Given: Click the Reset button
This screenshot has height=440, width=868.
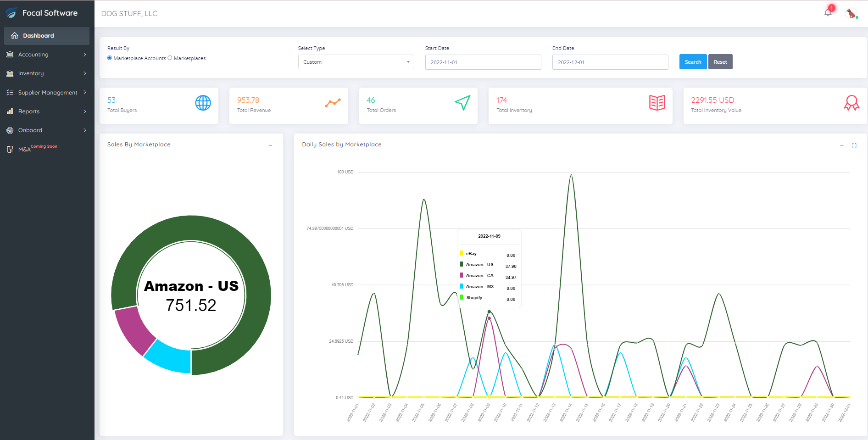Looking at the screenshot, I should [720, 62].
